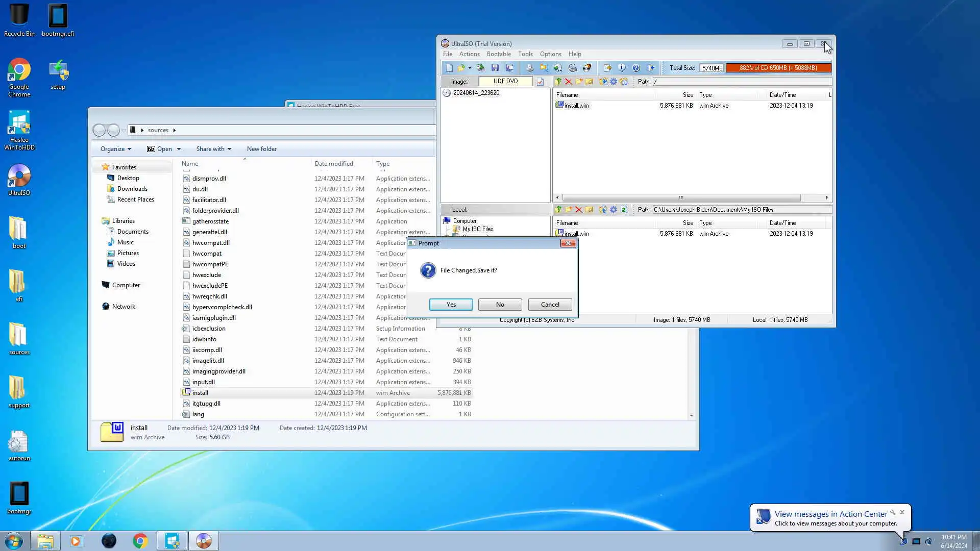Click the Burn CD/DVD image flame icon

tap(587, 68)
